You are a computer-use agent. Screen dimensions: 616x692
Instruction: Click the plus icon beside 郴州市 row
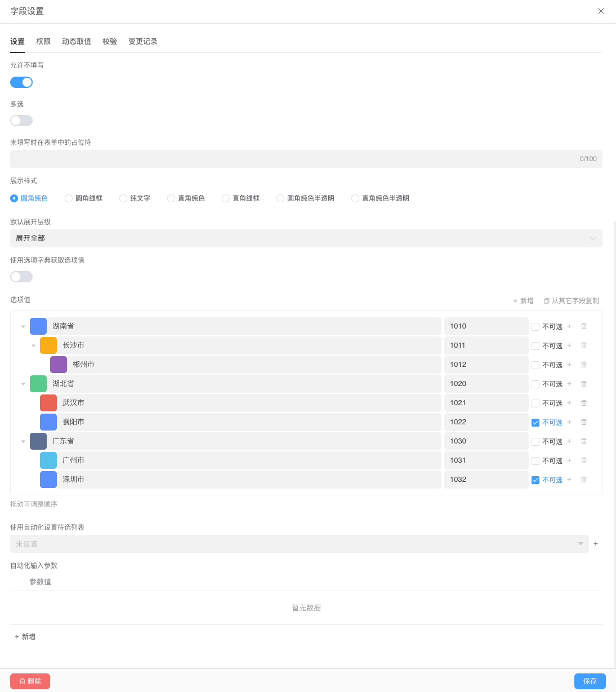click(x=569, y=364)
